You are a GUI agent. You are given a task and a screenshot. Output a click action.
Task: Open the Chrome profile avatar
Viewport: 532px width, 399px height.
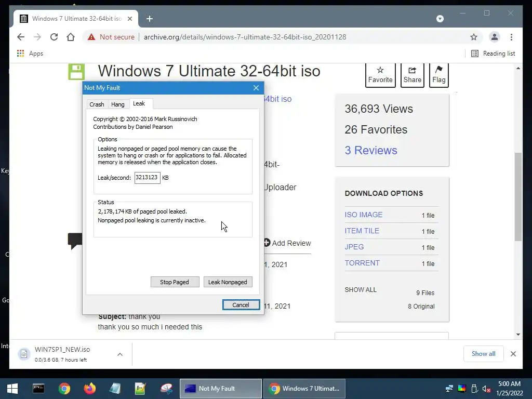pos(495,37)
